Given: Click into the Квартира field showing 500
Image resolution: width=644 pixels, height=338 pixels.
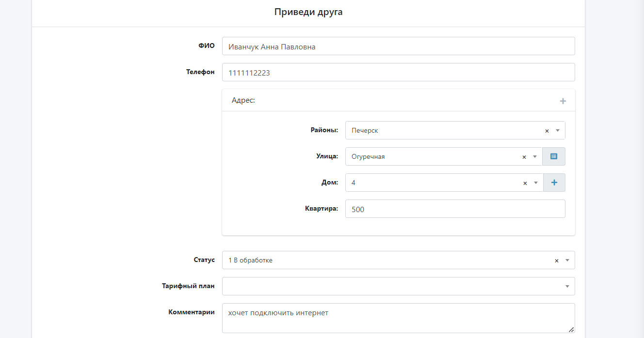Looking at the screenshot, I should pyautogui.click(x=455, y=209).
